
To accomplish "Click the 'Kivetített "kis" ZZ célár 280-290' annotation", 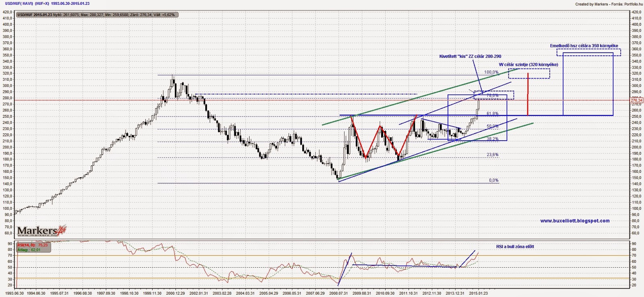I will point(470,56).
